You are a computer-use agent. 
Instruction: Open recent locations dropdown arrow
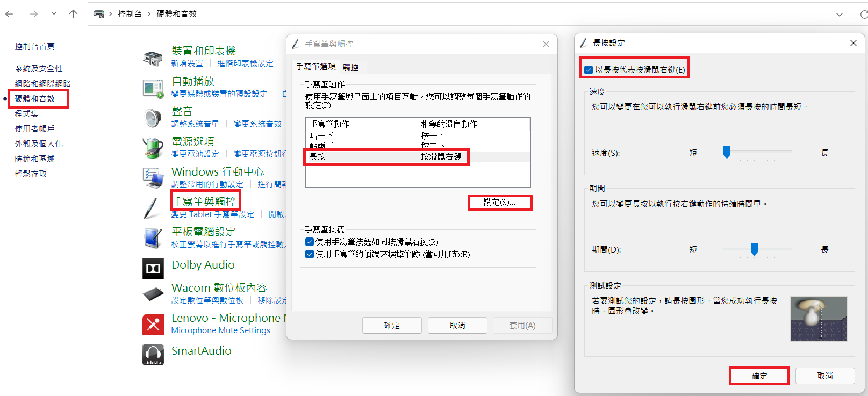[x=54, y=14]
